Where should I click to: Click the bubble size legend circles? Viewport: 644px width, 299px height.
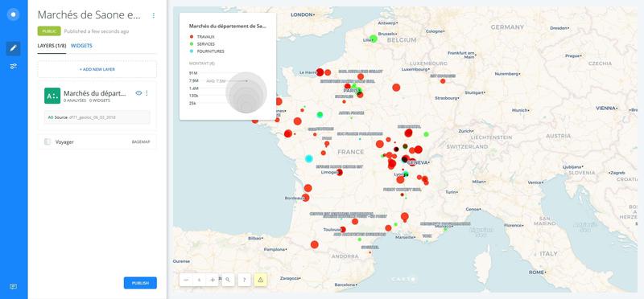(x=246, y=92)
